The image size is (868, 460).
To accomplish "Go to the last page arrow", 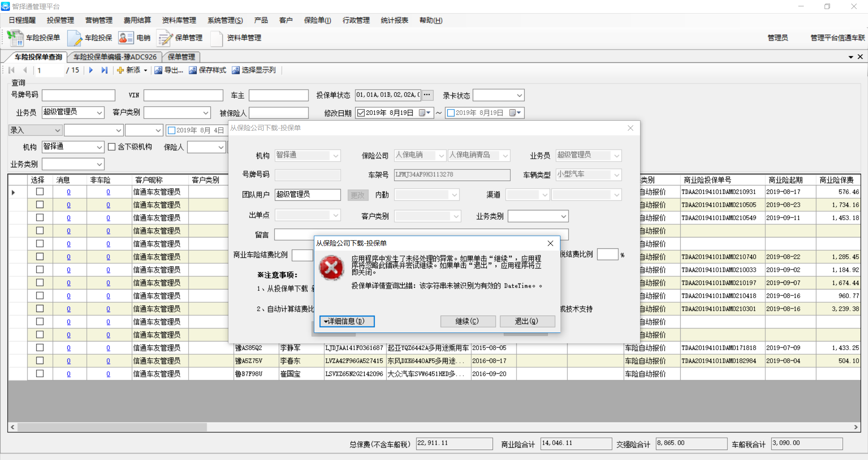I will 104,70.
